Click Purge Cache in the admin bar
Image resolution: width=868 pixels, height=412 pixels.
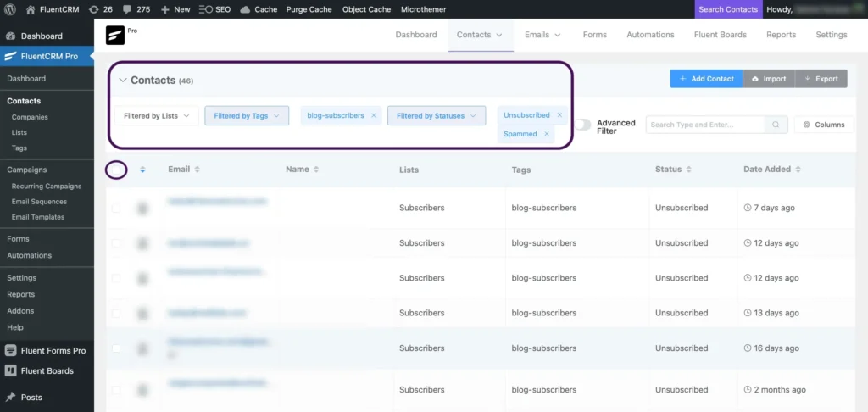pos(309,9)
